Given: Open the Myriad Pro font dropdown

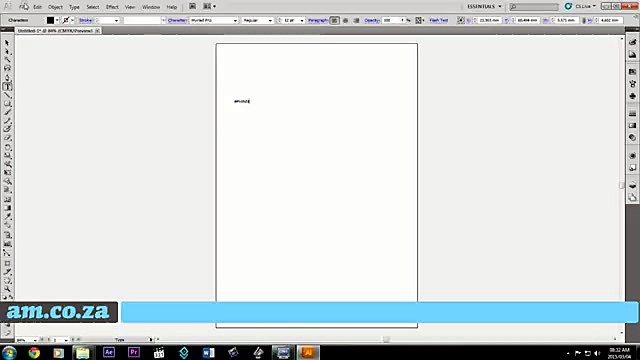Looking at the screenshot, I should pos(235,20).
